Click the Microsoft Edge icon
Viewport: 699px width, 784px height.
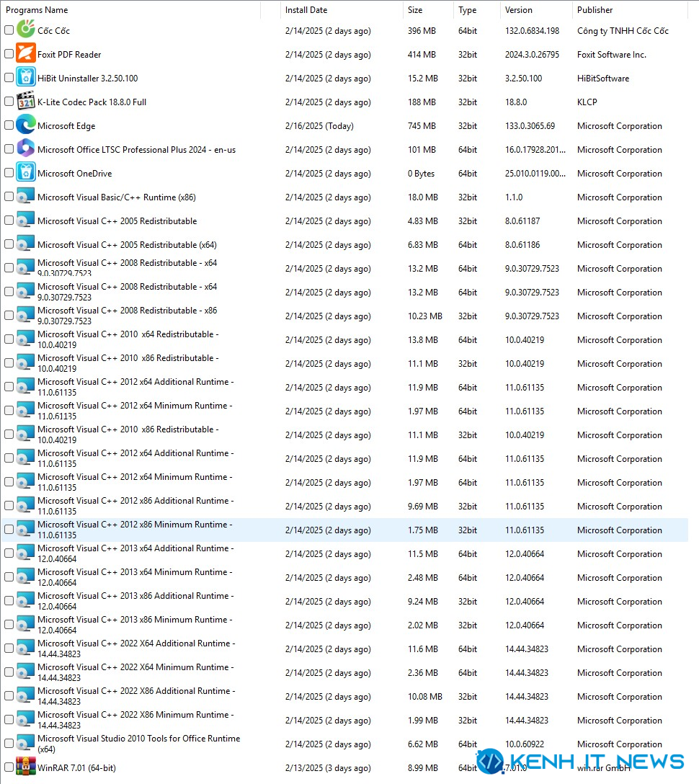(x=25, y=125)
